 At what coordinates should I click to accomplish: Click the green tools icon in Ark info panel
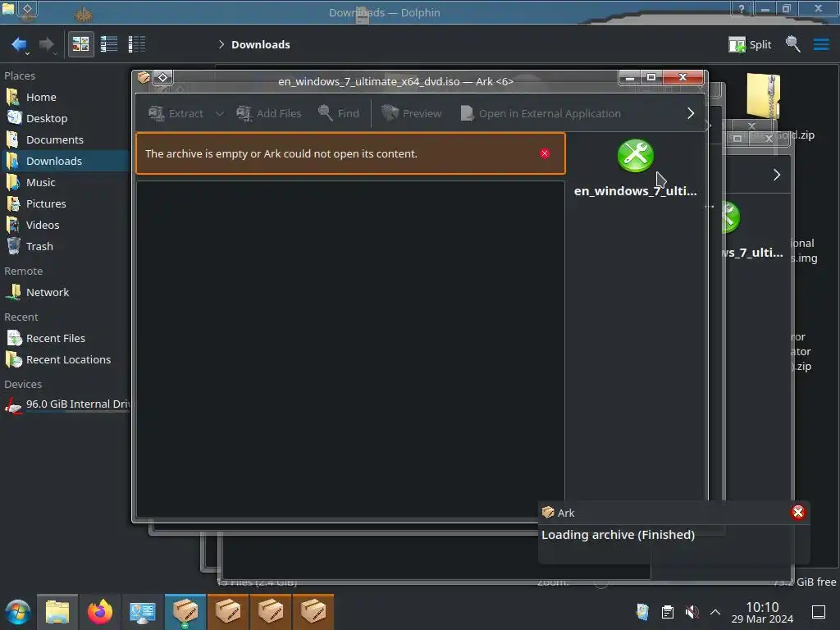tap(636, 156)
